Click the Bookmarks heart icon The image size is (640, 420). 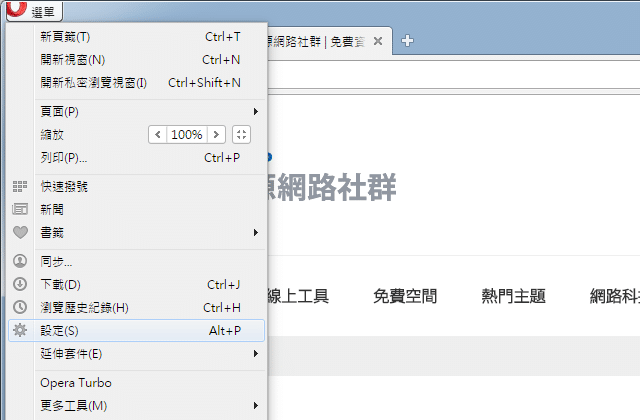(19, 232)
